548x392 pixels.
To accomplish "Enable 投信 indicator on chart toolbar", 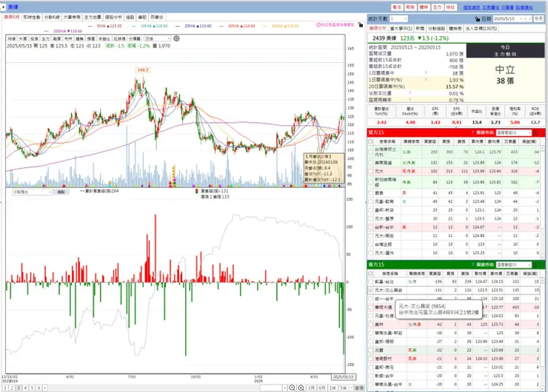I will 34,38.
